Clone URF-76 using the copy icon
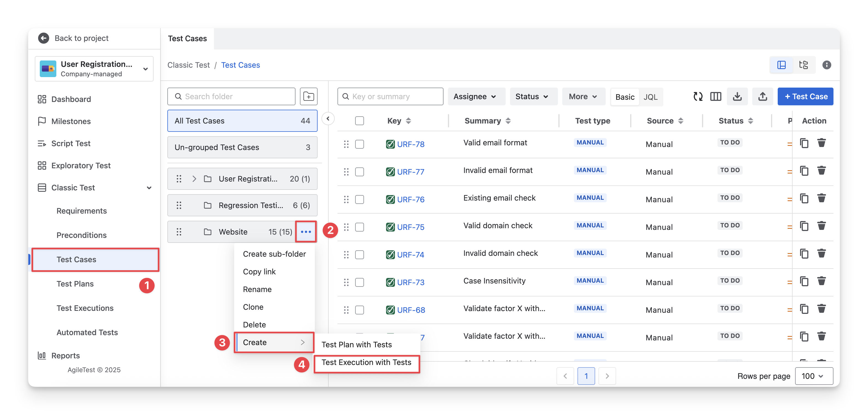Screen dimensions: 868x415 [804, 198]
